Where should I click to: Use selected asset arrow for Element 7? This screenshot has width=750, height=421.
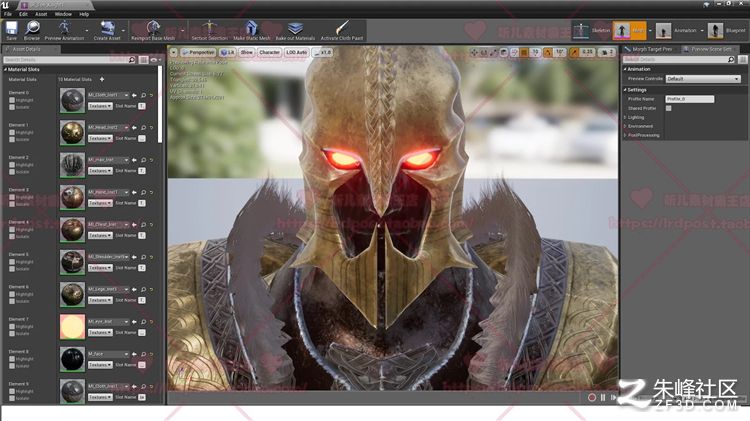click(134, 321)
